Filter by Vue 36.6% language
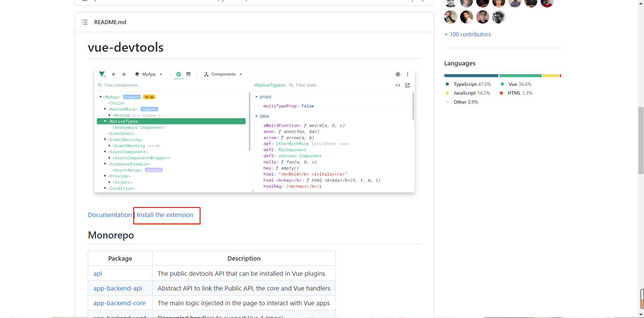The image size is (644, 318). [x=516, y=84]
